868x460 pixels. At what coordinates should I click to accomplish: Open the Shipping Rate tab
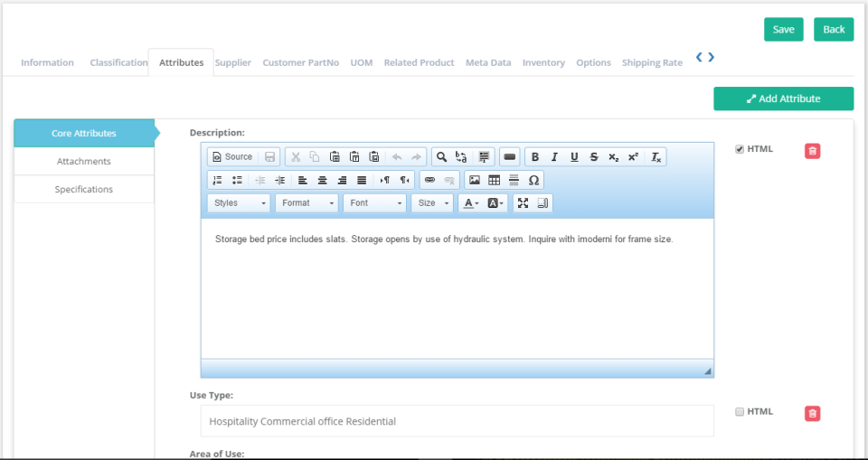click(x=652, y=62)
